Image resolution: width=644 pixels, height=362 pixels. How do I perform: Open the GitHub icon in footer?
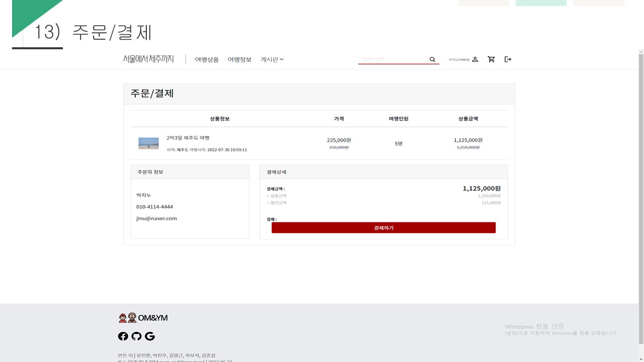[x=136, y=336]
